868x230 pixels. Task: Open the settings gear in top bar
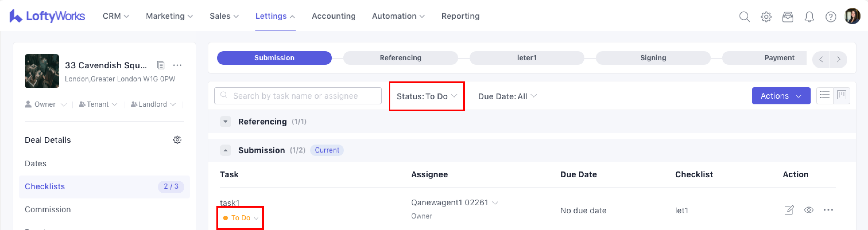coord(766,17)
